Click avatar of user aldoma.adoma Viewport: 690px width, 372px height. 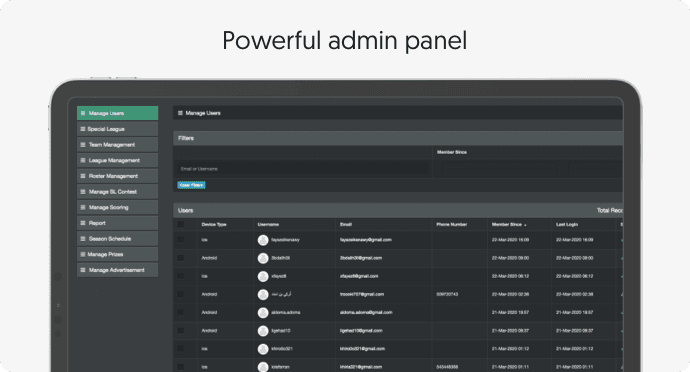(263, 313)
